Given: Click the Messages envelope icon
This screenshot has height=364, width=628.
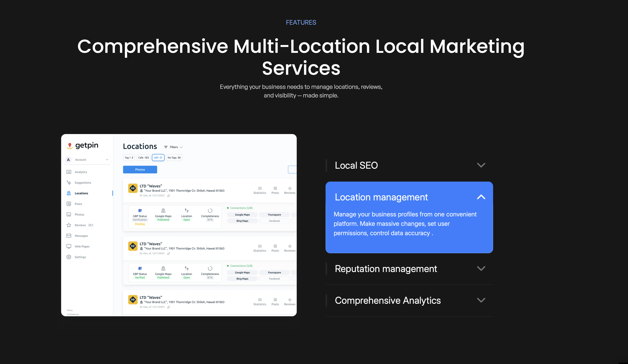Looking at the screenshot, I should [69, 236].
